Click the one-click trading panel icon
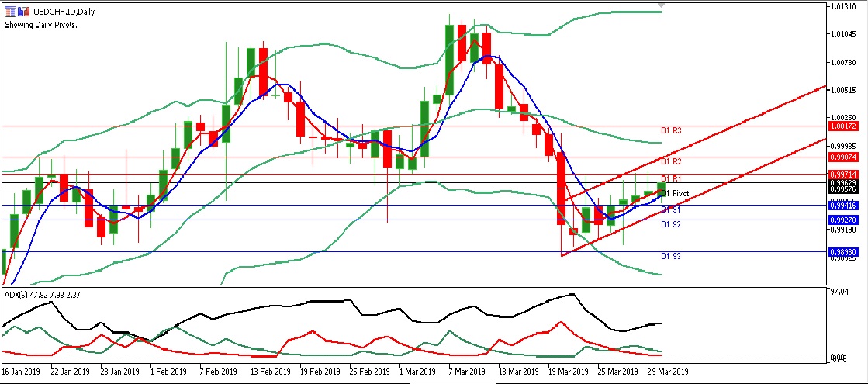This screenshot has width=868, height=384. 24,11
